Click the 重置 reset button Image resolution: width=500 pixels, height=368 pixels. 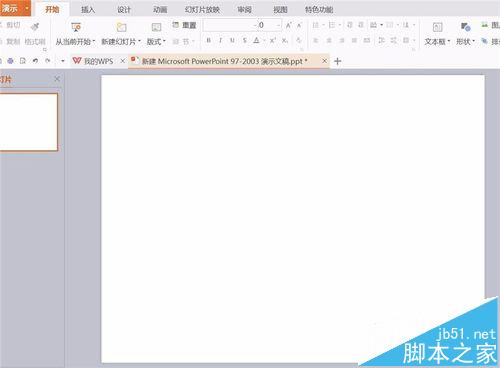pos(184,25)
